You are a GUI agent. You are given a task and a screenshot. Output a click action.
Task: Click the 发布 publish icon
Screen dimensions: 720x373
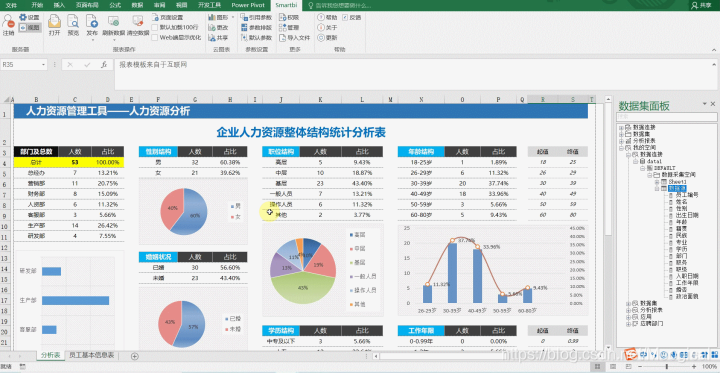(92, 22)
